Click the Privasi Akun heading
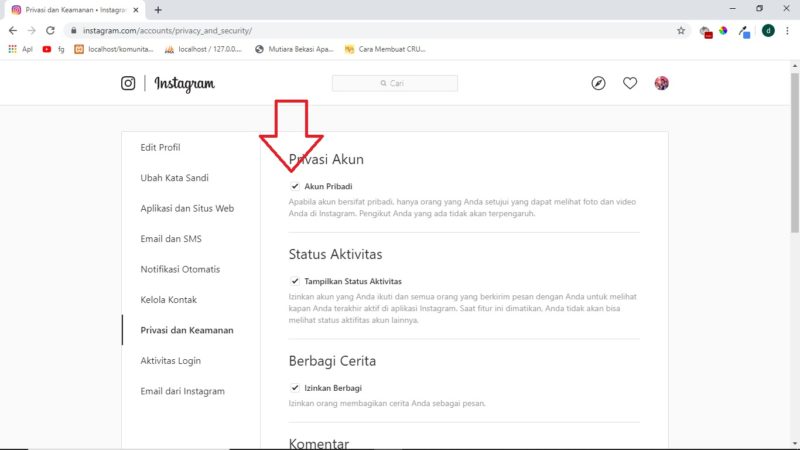Screen dimensions: 800x450 [326, 160]
